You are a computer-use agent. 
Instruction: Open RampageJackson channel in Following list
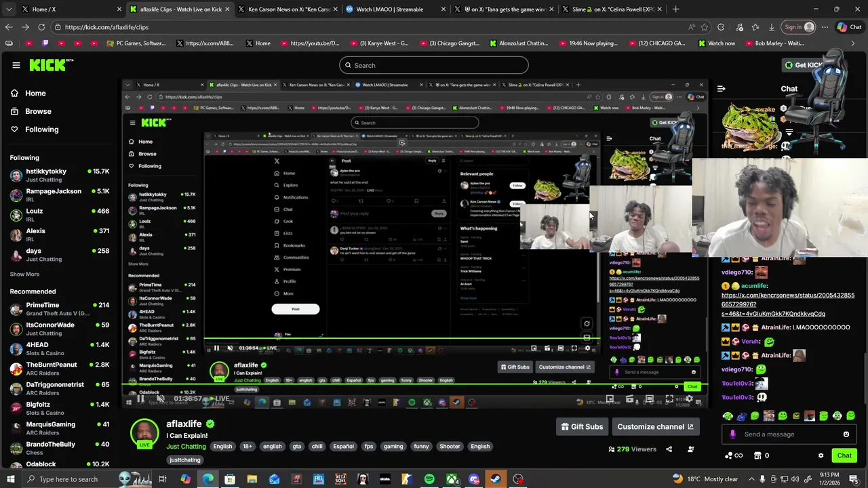(60, 195)
